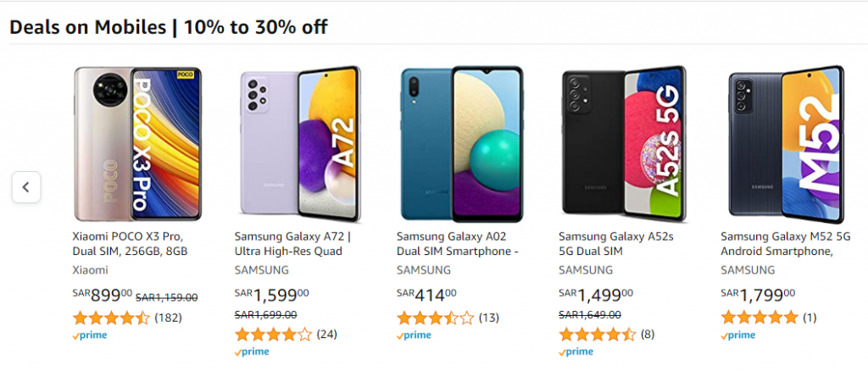
Task: Click the previous carousel arrow button
Action: point(26,187)
